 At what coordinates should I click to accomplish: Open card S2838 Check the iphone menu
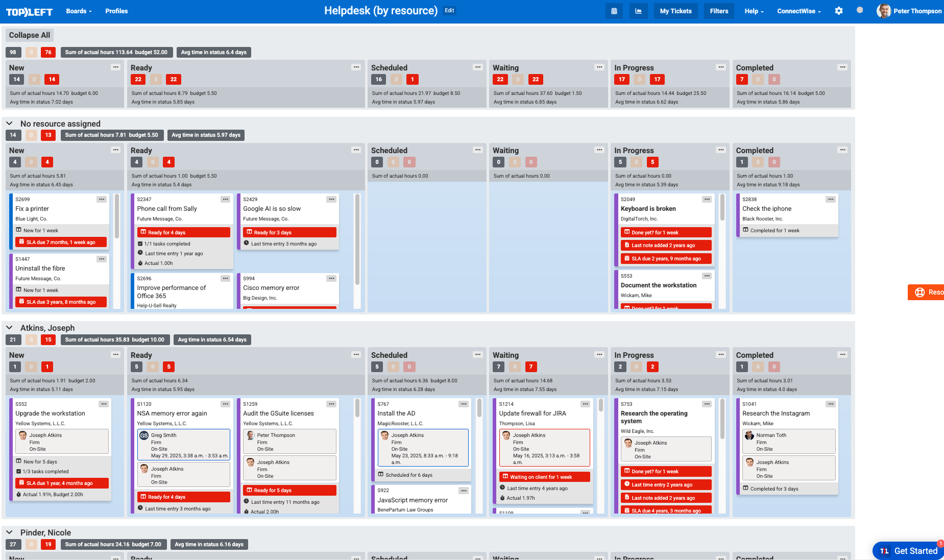(x=831, y=199)
